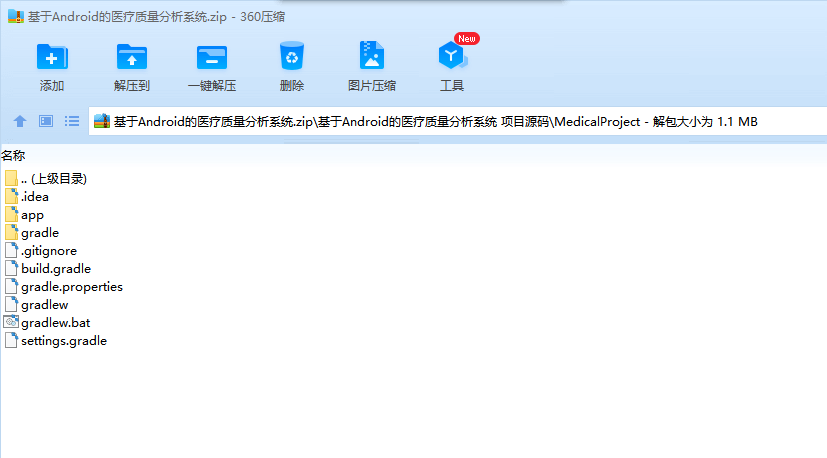Switch to the list view icon

tap(72, 121)
